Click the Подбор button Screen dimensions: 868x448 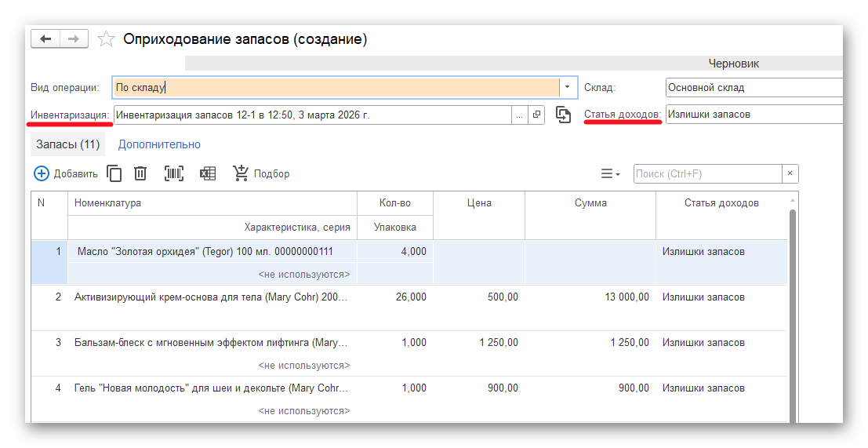[262, 173]
